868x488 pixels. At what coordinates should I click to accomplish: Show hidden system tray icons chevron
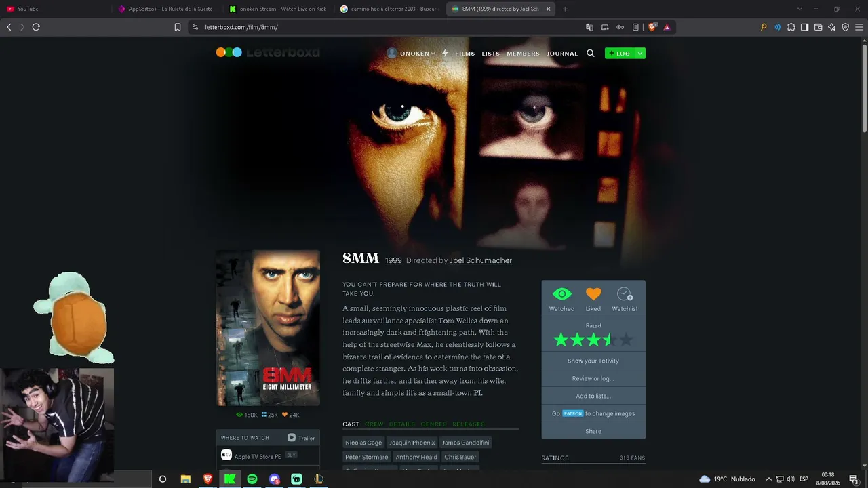coord(768,479)
